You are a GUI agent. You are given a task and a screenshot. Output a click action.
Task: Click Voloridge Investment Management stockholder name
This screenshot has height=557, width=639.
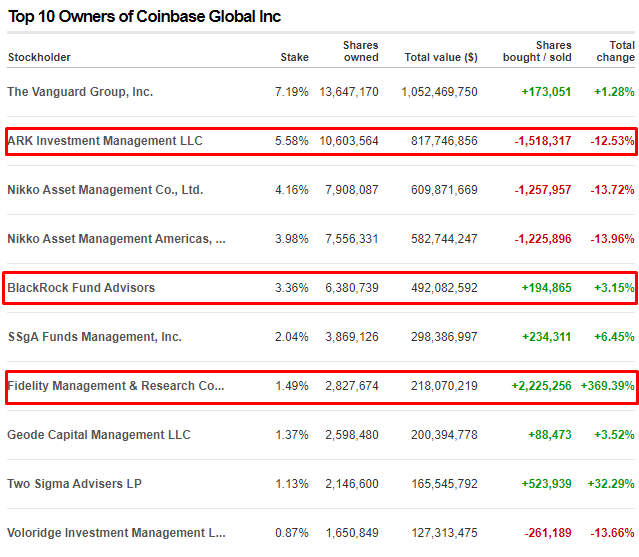point(116,533)
